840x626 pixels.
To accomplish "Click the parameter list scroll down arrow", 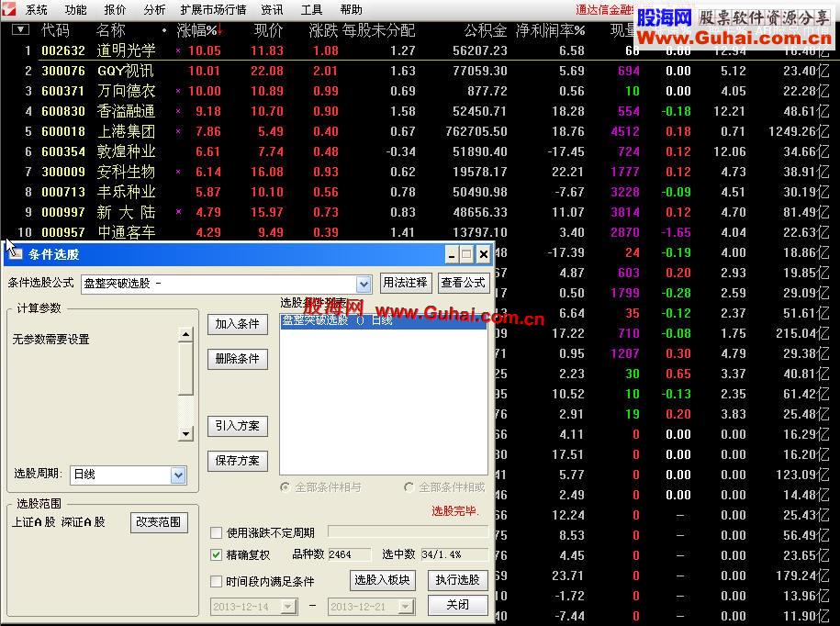I will coord(185,434).
